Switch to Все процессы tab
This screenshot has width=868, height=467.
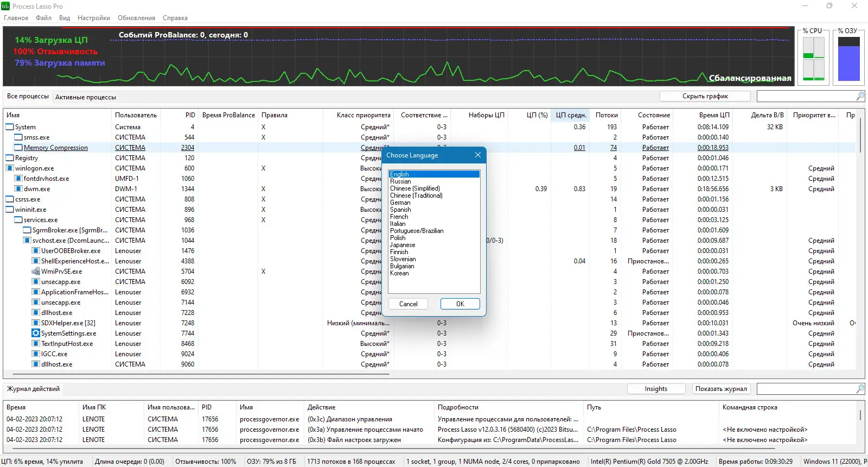tap(28, 96)
